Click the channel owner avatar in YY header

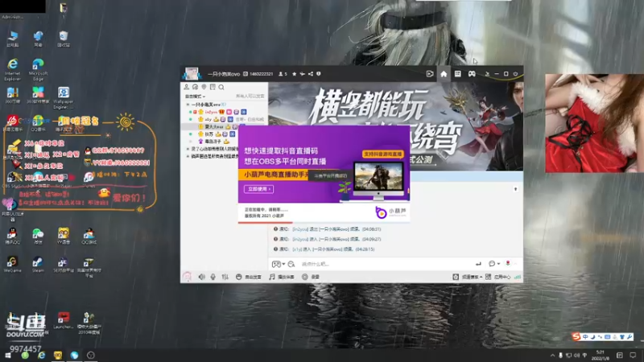click(192, 74)
